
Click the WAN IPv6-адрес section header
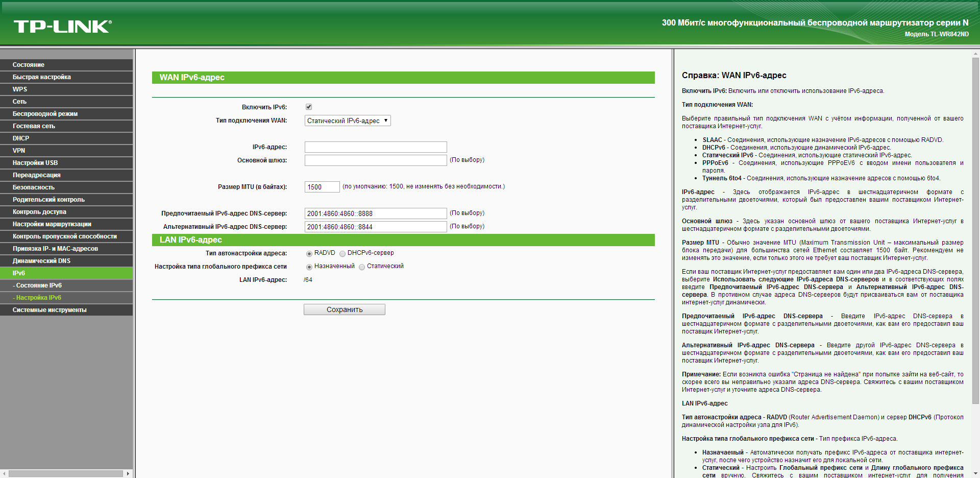tap(403, 78)
